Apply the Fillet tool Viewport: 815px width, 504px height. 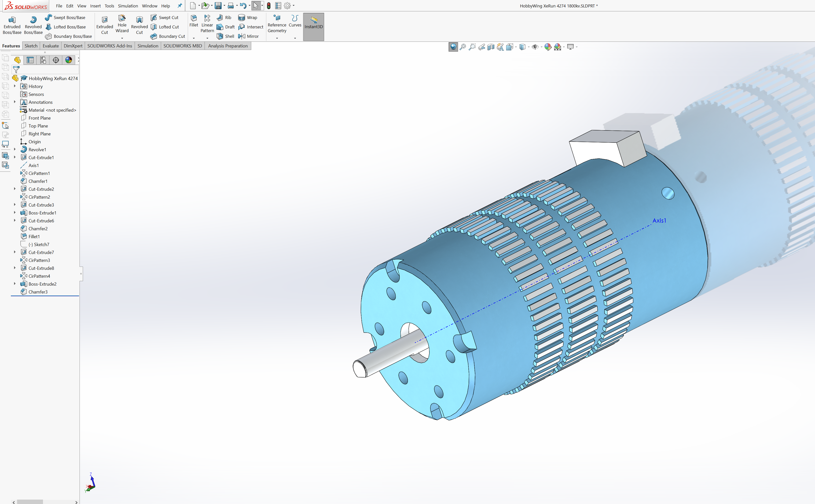tap(194, 21)
